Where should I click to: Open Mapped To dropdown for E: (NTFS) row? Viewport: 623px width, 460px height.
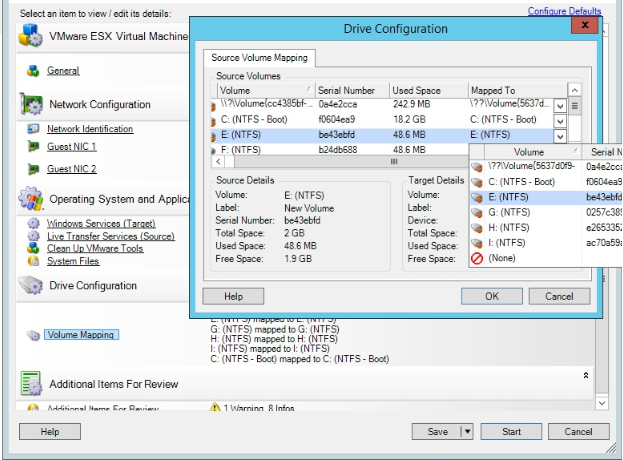pos(560,135)
